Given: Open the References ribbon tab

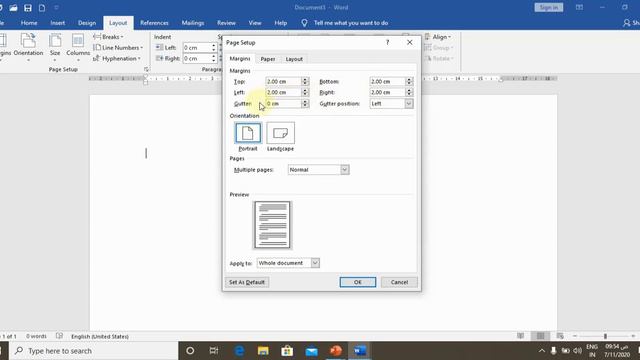Looking at the screenshot, I should [x=154, y=23].
